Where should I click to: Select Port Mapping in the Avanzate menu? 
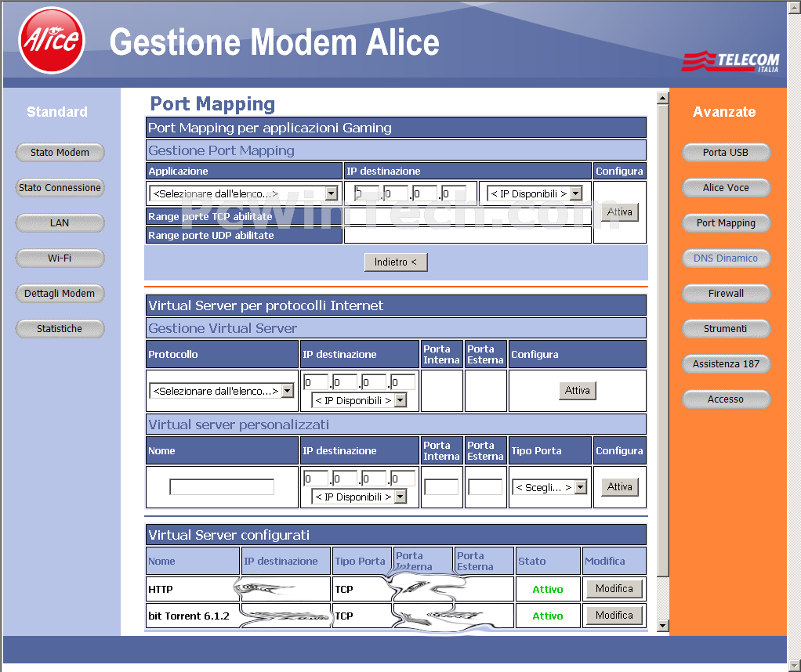click(x=726, y=222)
